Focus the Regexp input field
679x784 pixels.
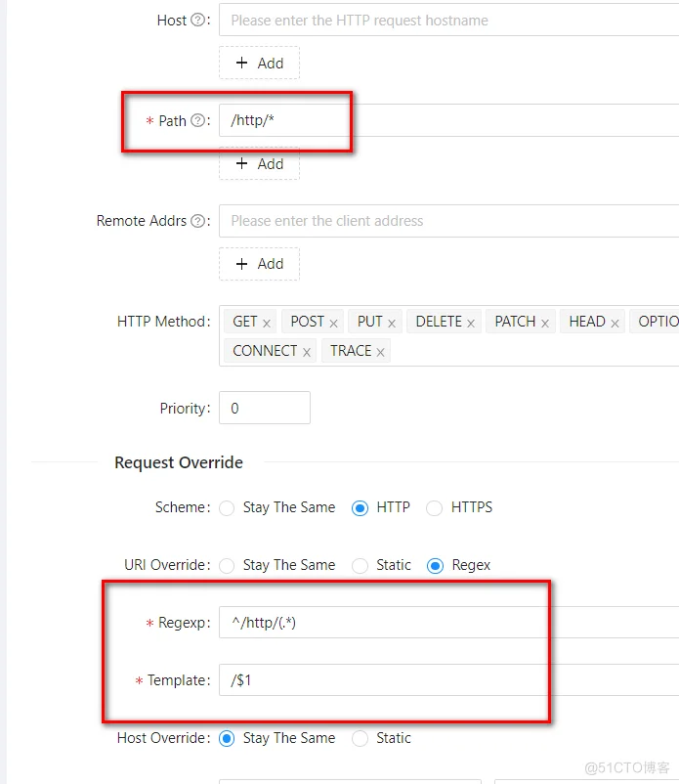(448, 623)
